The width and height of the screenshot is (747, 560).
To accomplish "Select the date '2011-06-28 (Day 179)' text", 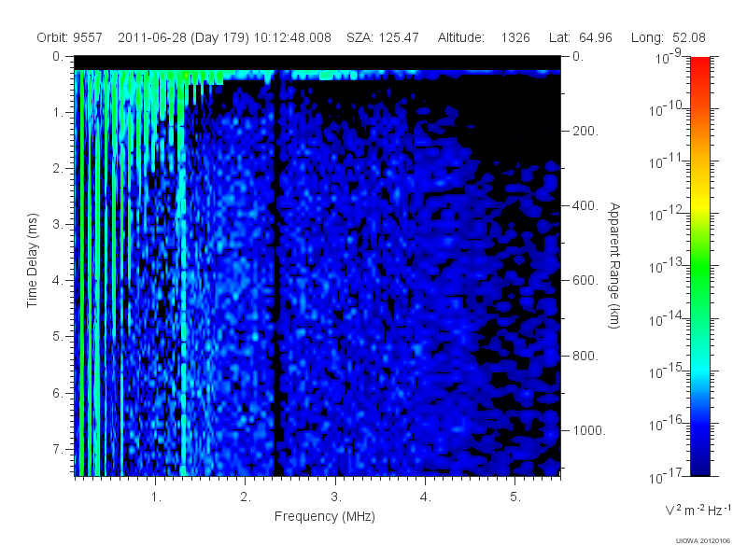I will (183, 37).
